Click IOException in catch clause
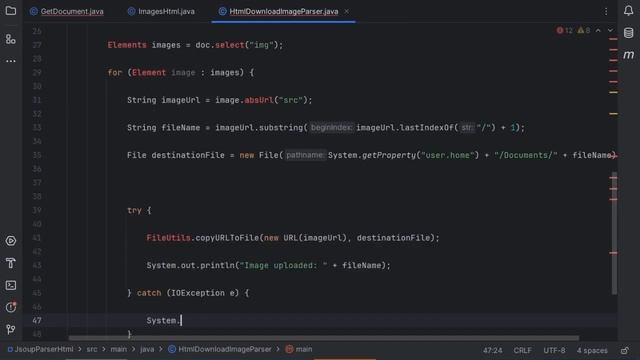Viewport: 640px width, 360px height. click(198, 293)
